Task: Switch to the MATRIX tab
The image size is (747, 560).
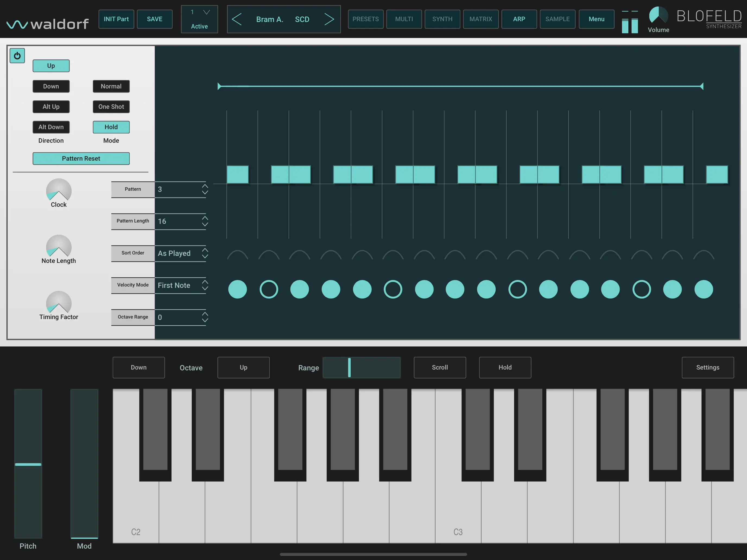Action: coord(481,19)
